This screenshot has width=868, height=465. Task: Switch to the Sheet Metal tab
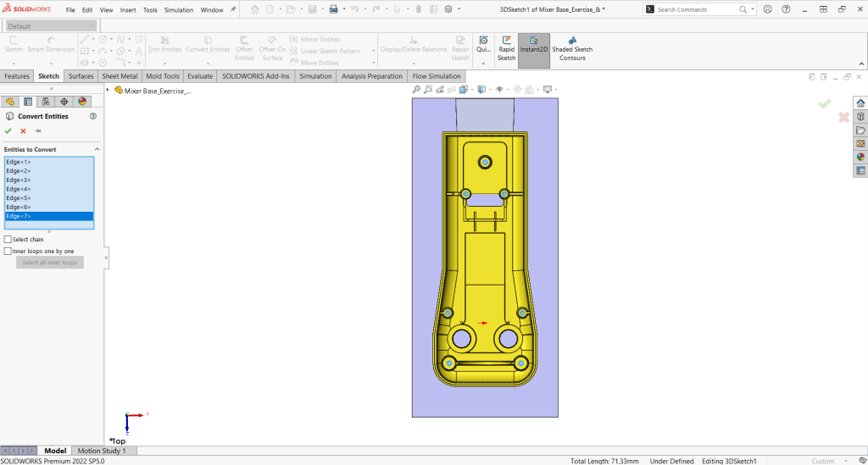[x=120, y=76]
